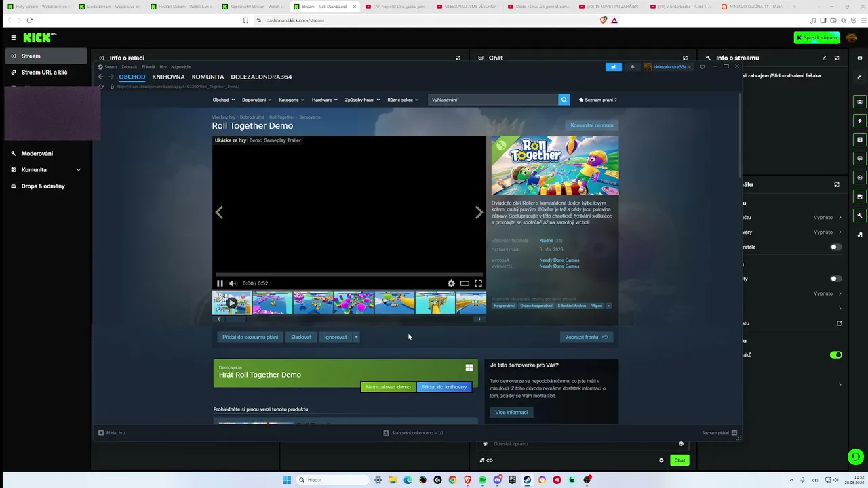Open the trailer video settings gear

[x=451, y=283]
